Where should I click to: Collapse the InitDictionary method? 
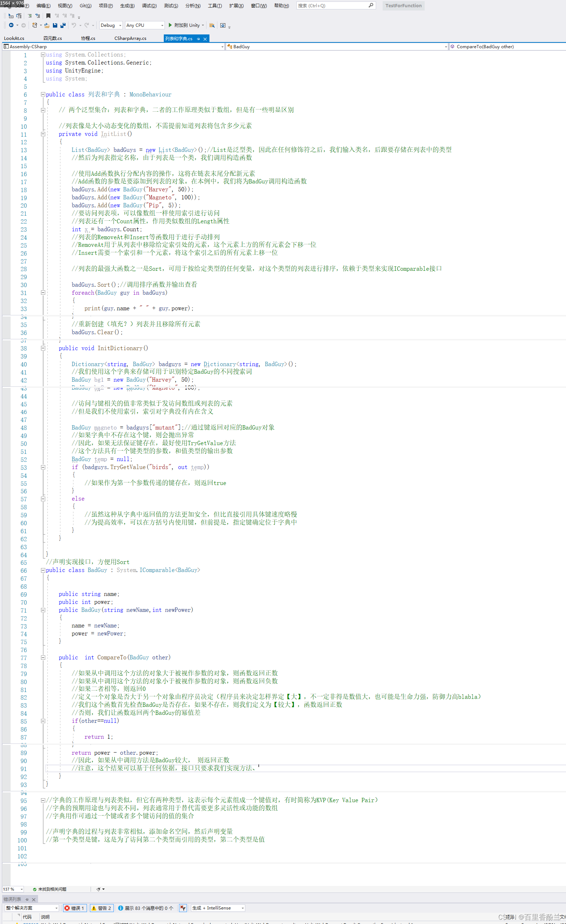click(x=43, y=348)
